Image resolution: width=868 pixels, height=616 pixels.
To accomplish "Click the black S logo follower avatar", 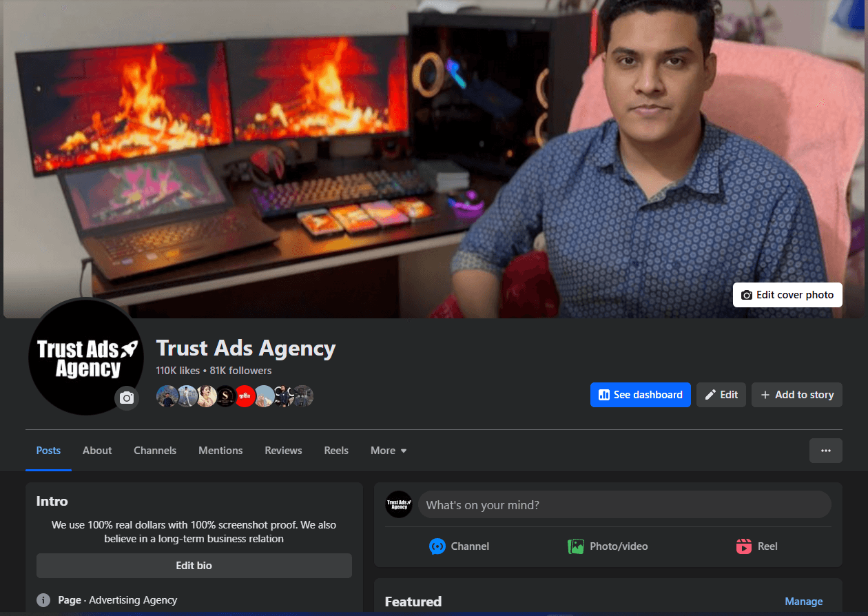I will pos(226,396).
